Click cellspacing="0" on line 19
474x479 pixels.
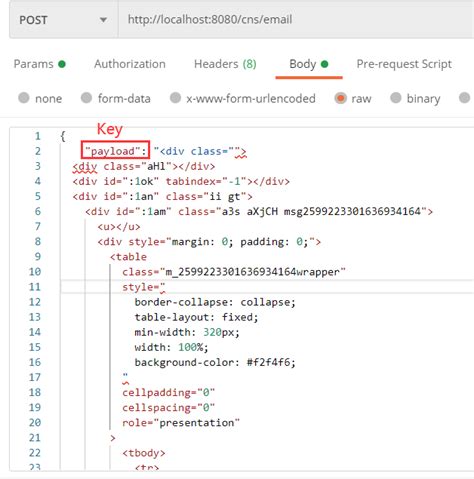(168, 408)
